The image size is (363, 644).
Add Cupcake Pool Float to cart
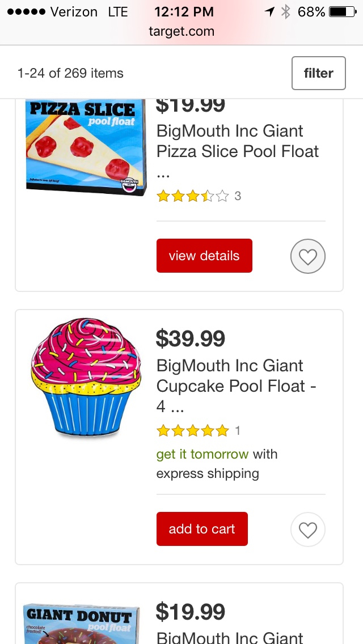tap(202, 529)
